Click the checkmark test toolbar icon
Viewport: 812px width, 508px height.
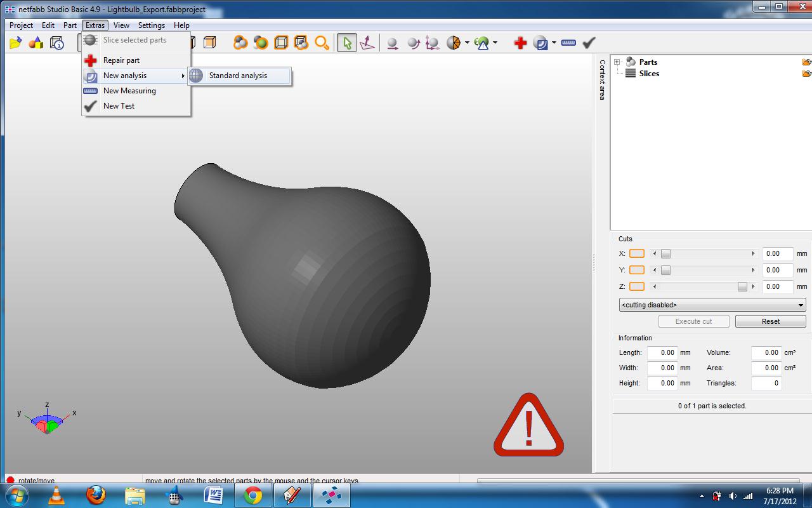point(589,43)
